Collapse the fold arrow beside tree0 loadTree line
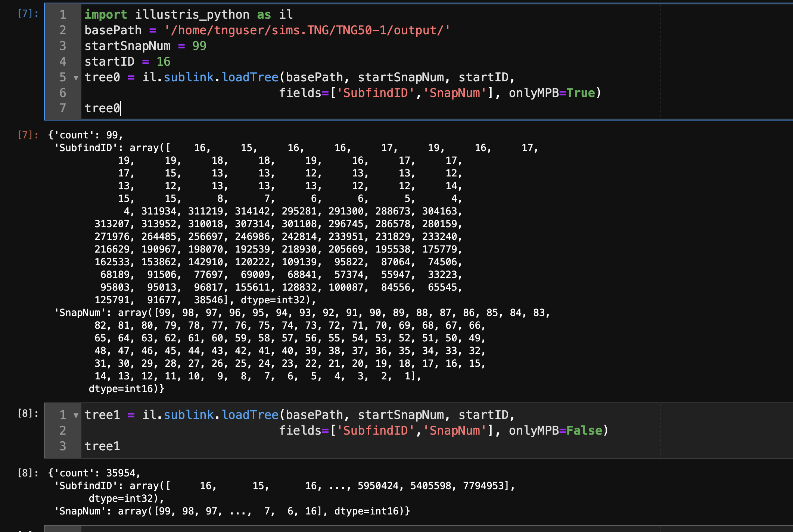The width and height of the screenshot is (793, 532). [x=76, y=78]
